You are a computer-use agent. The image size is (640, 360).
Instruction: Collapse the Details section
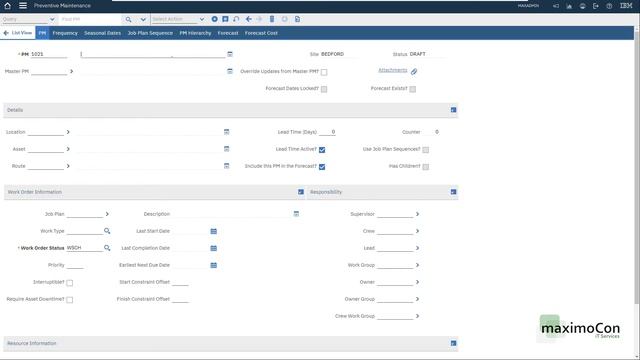(453, 110)
